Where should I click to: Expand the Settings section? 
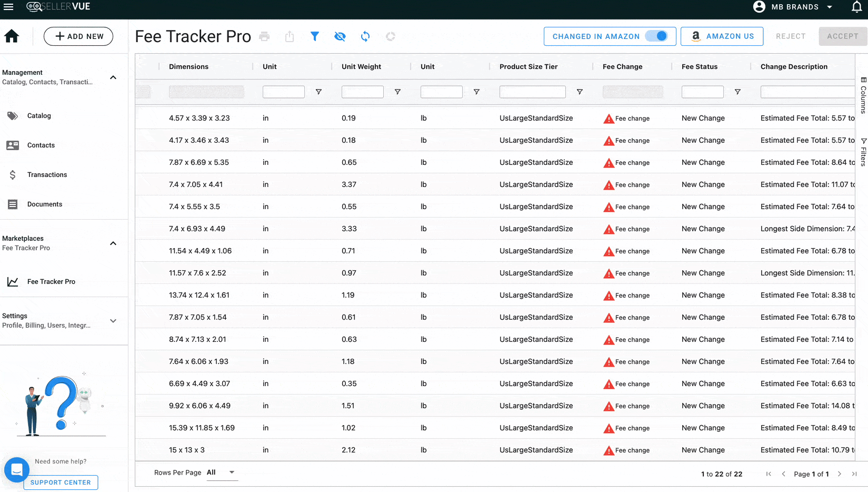[113, 321]
